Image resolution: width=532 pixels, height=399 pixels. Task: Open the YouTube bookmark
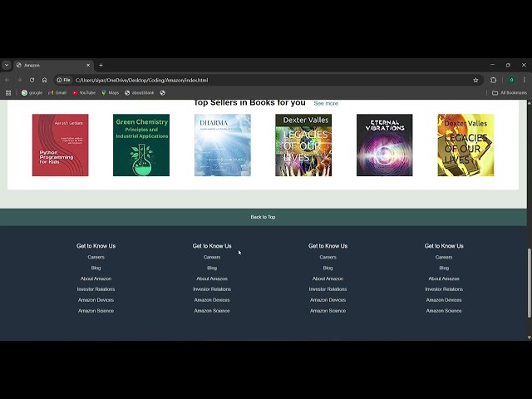(83, 92)
